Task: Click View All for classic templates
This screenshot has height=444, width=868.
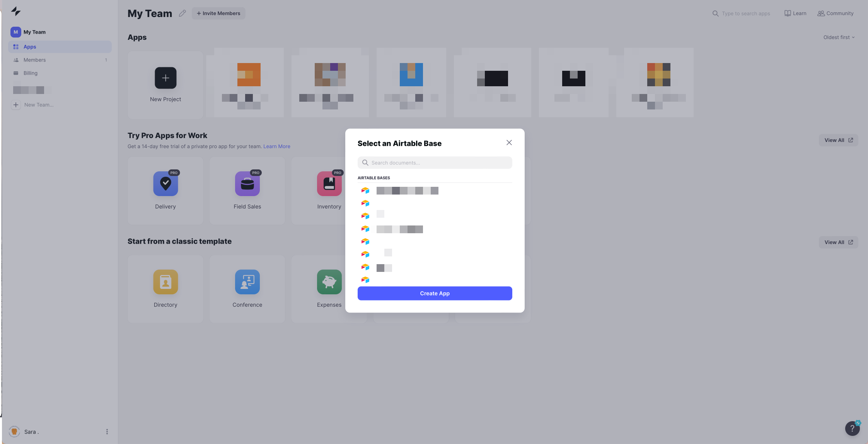Action: click(838, 242)
